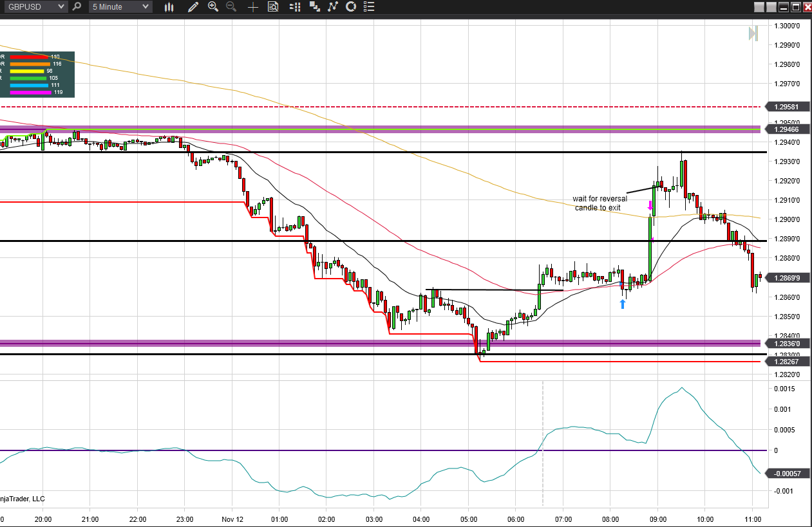Click the zoom out magnifier icon

coord(231,7)
